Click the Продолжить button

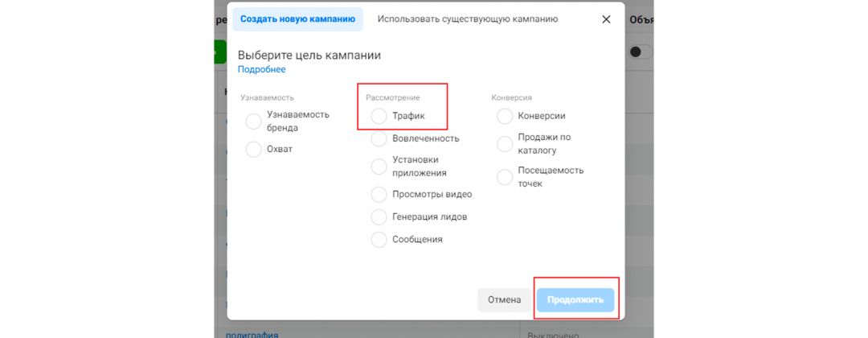(x=575, y=300)
